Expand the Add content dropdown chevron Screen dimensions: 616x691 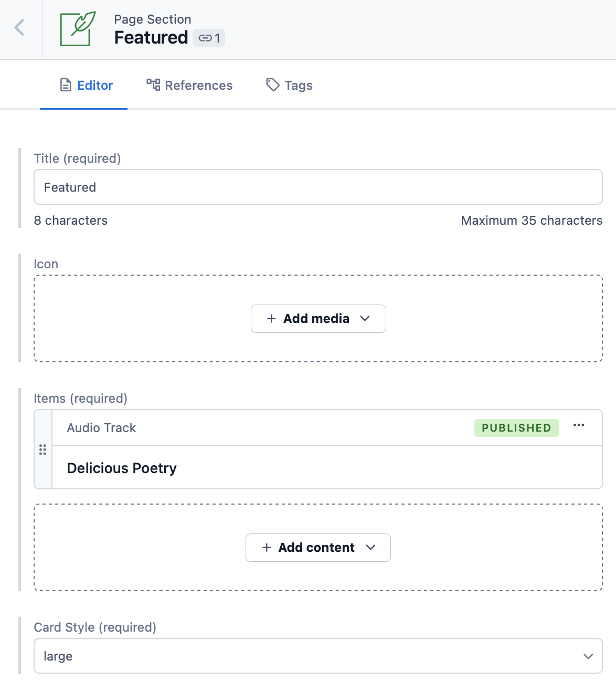370,548
